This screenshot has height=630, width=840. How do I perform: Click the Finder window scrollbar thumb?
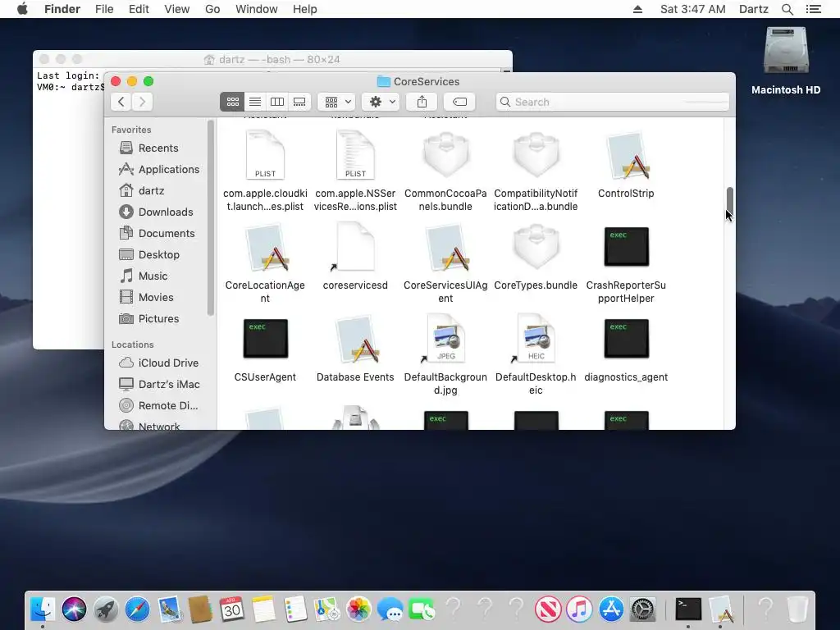tap(729, 200)
